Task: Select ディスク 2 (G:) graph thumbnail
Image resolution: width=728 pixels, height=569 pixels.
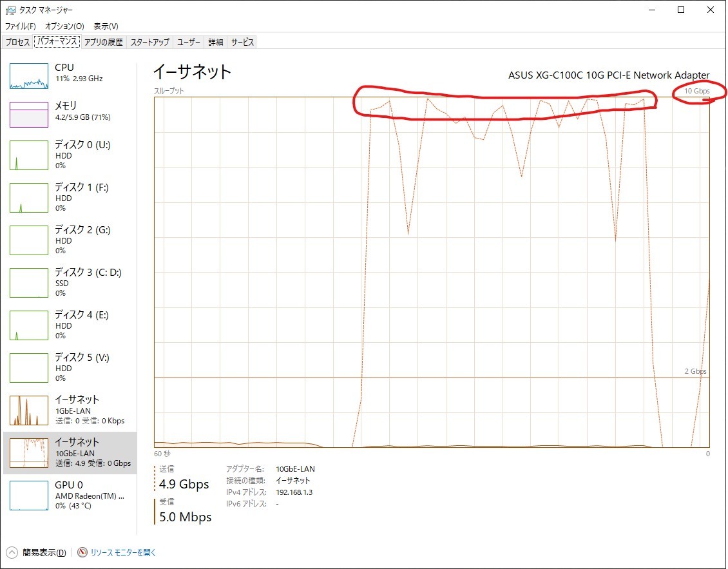Action: pyautogui.click(x=29, y=240)
